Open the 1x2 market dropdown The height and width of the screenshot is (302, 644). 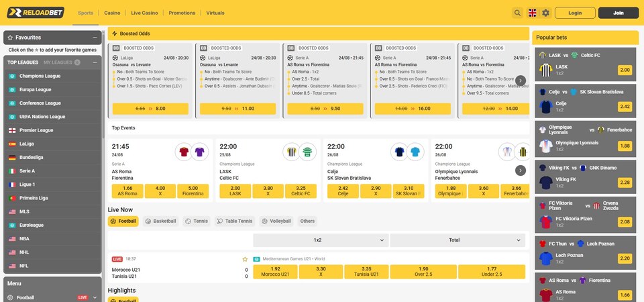point(321,240)
